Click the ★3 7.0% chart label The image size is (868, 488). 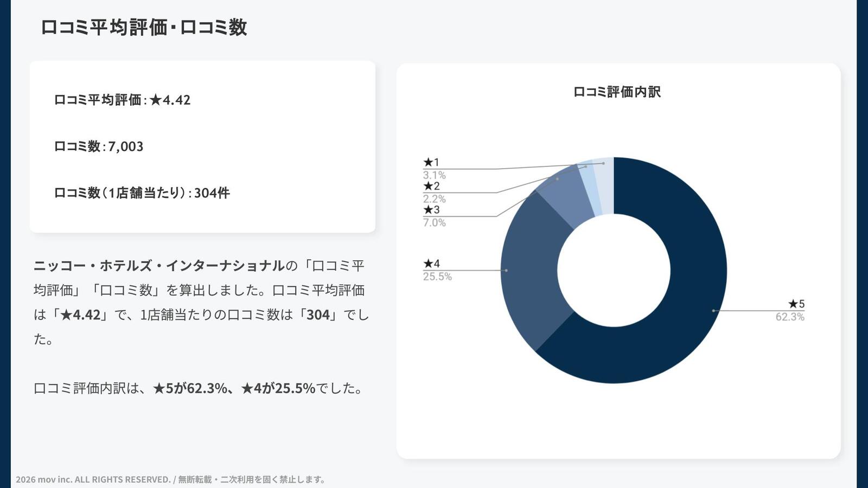pyautogui.click(x=434, y=216)
